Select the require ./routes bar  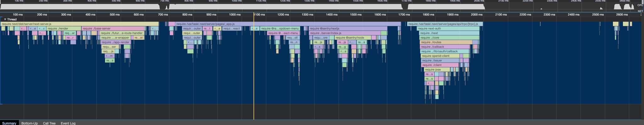point(446,42)
